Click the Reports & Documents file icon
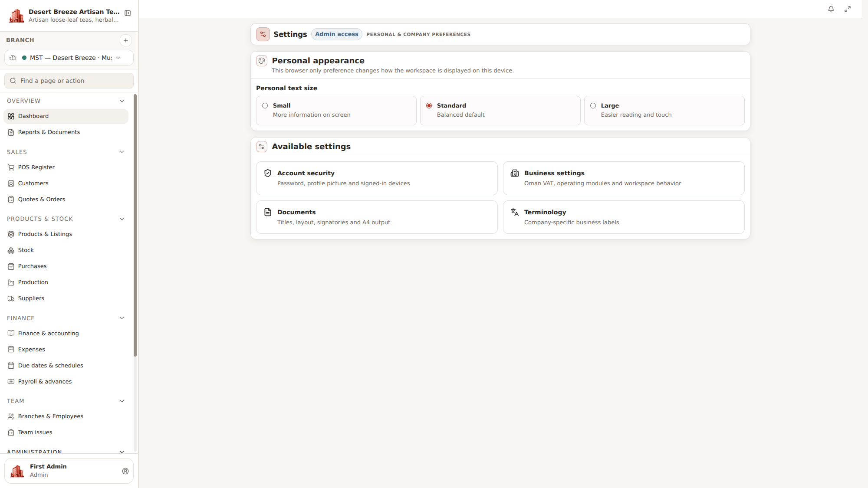The height and width of the screenshot is (488, 868). [x=11, y=132]
